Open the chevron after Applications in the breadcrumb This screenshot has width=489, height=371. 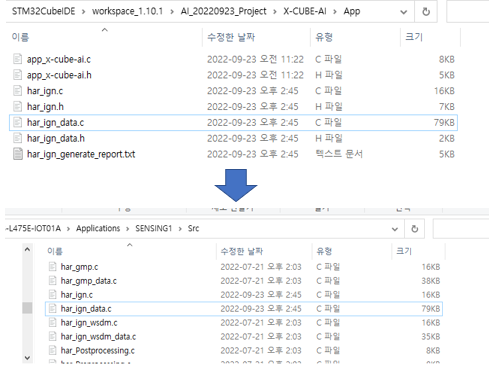click(128, 229)
